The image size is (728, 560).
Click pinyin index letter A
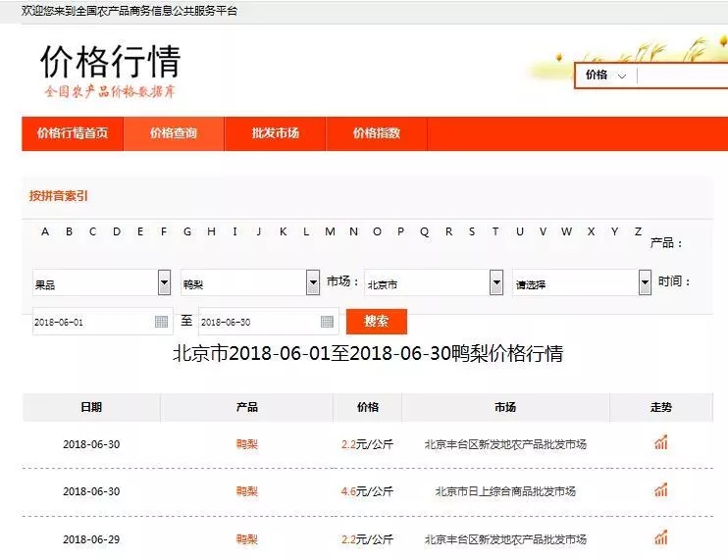(x=45, y=232)
